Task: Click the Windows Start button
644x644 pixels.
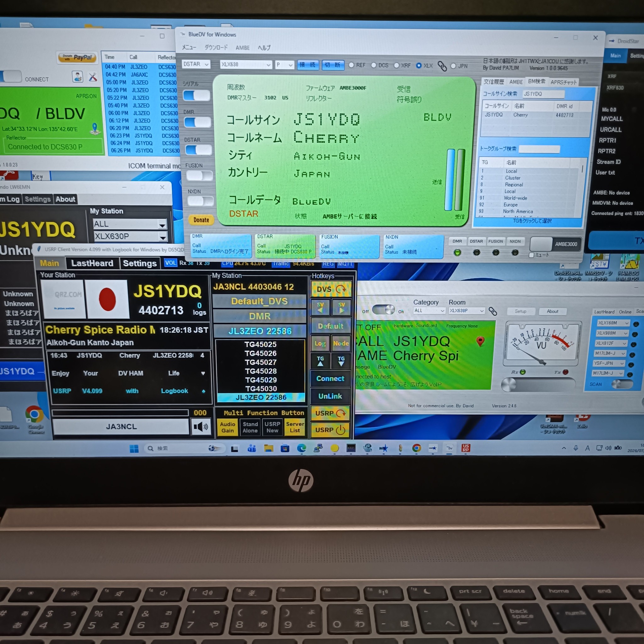Action: click(134, 449)
